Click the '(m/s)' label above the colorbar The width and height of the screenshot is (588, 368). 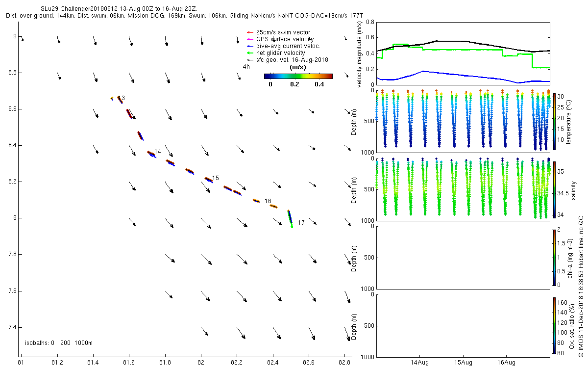pyautogui.click(x=298, y=67)
